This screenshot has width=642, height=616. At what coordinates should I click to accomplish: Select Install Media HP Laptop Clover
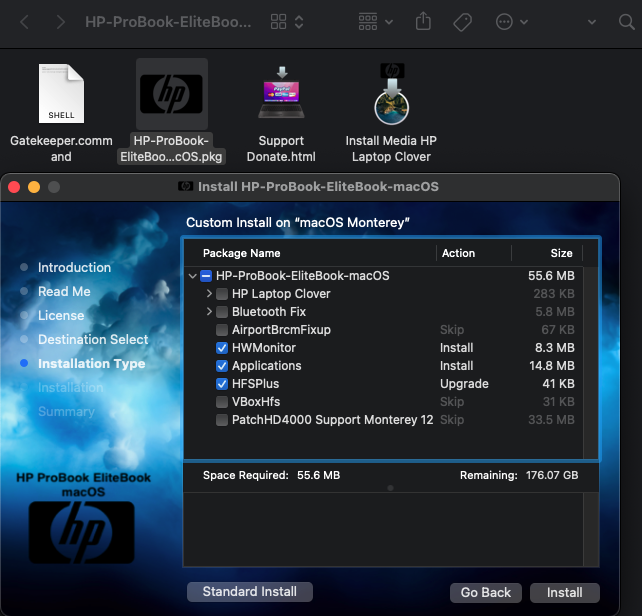point(391,94)
